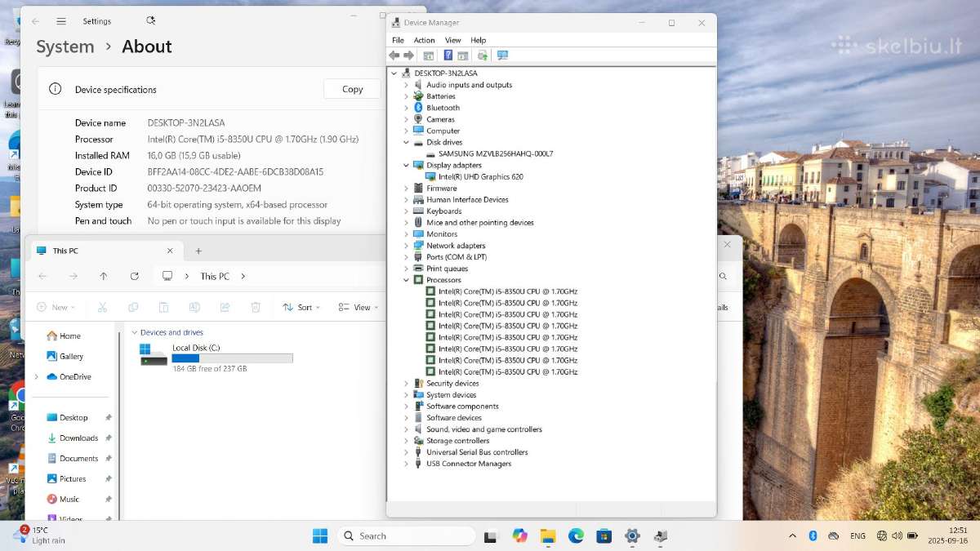
Task: Open Music in File Explorer sidebar
Action: [63, 499]
